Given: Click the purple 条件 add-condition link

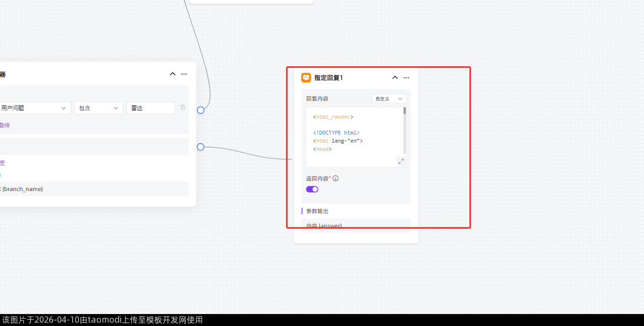Looking at the screenshot, I should click(x=4, y=125).
